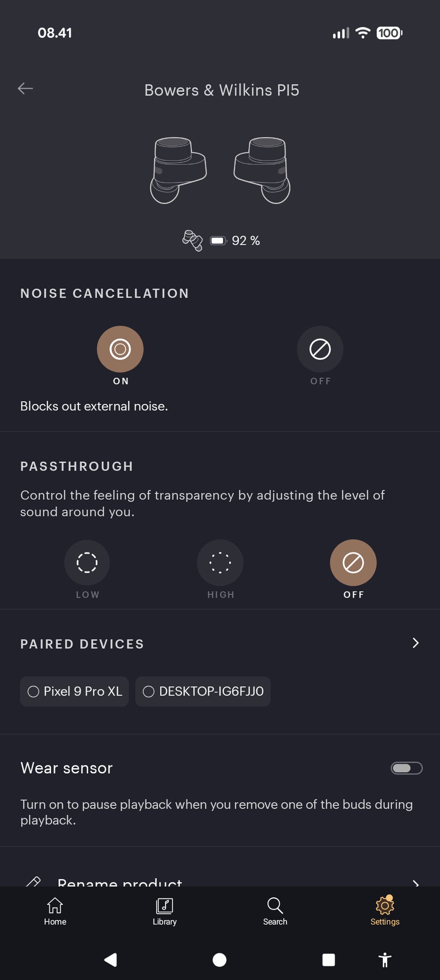Turn noise cancellation OFF
This screenshot has height=980, width=440.
coord(320,349)
